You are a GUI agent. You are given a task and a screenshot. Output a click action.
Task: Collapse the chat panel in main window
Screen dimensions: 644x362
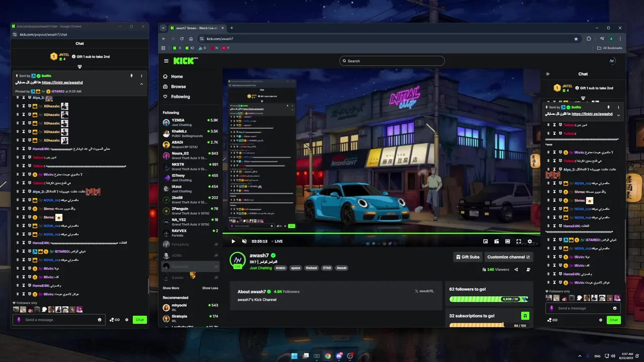pyautogui.click(x=548, y=74)
